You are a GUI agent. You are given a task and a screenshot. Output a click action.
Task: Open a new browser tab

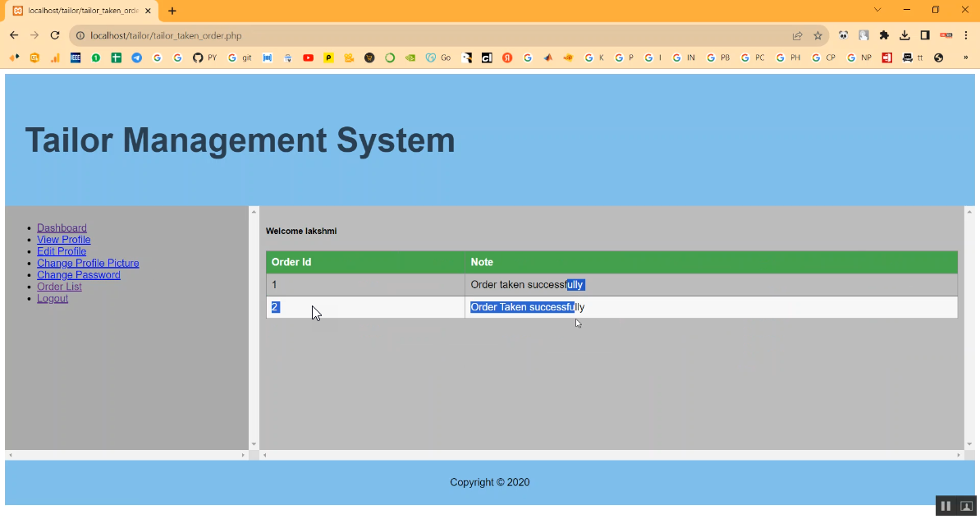[172, 11]
